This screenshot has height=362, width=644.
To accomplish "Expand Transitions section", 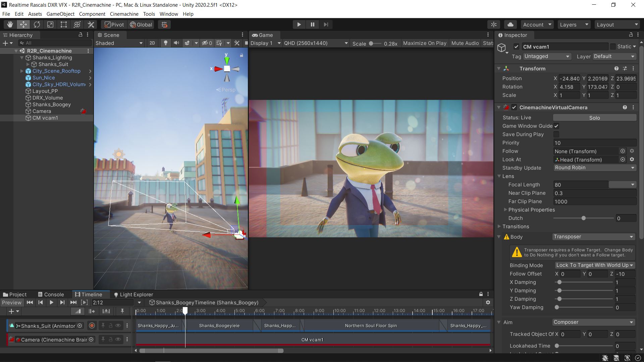I will point(499,227).
